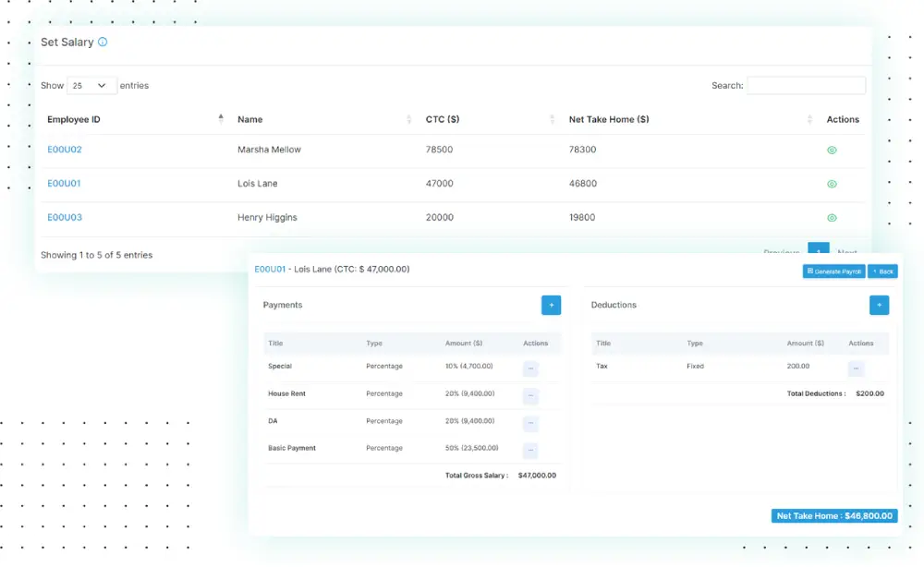Image resolution: width=924 pixels, height=567 pixels.
Task: Open actions menu for Special payment
Action: pyautogui.click(x=530, y=368)
